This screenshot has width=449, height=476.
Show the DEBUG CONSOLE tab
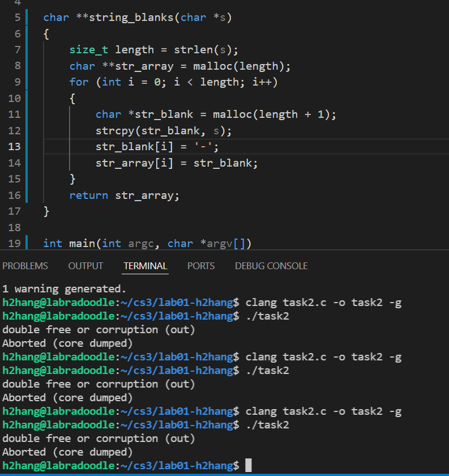coord(271,266)
